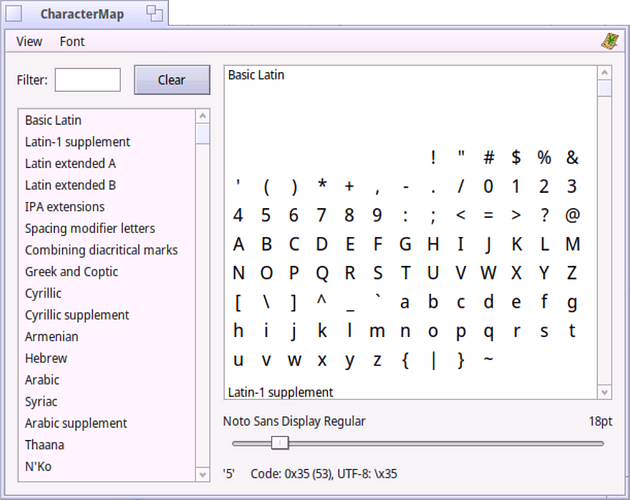Select lowercase 'k' in grid

[322, 331]
